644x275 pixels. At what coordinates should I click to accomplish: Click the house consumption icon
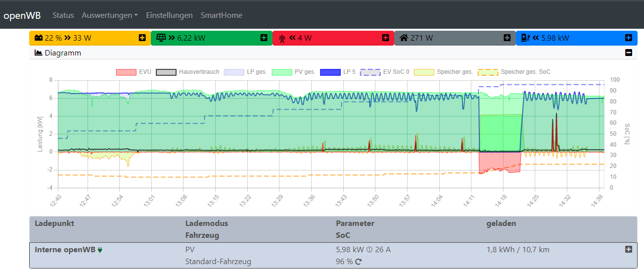pos(404,38)
